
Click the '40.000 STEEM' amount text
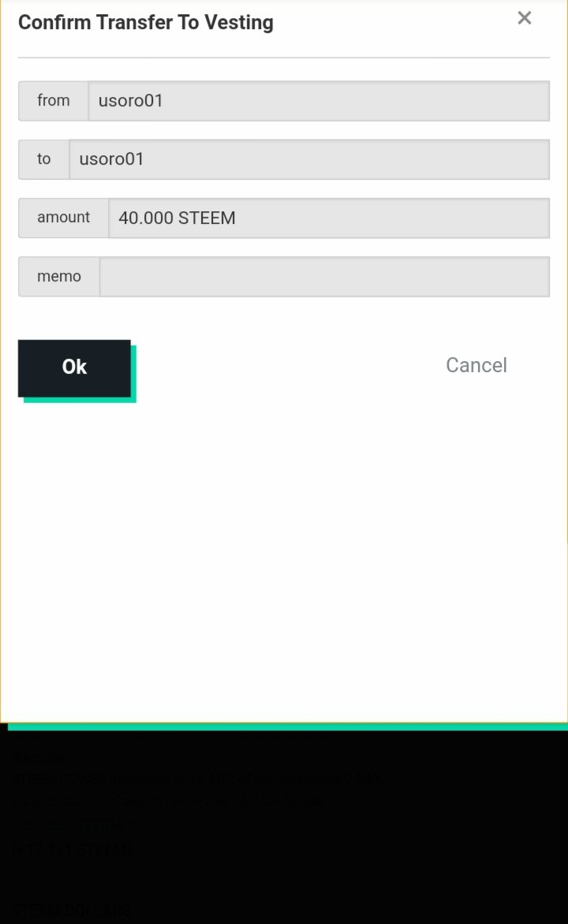pyautogui.click(x=177, y=218)
